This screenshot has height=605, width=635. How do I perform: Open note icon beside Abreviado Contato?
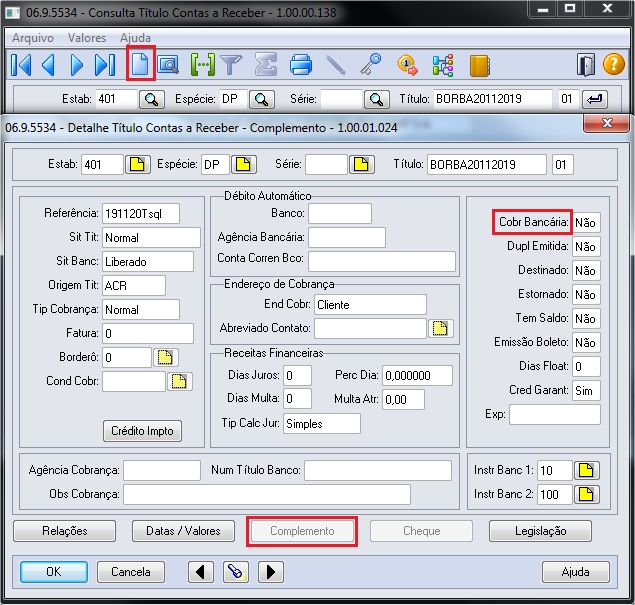tap(440, 328)
